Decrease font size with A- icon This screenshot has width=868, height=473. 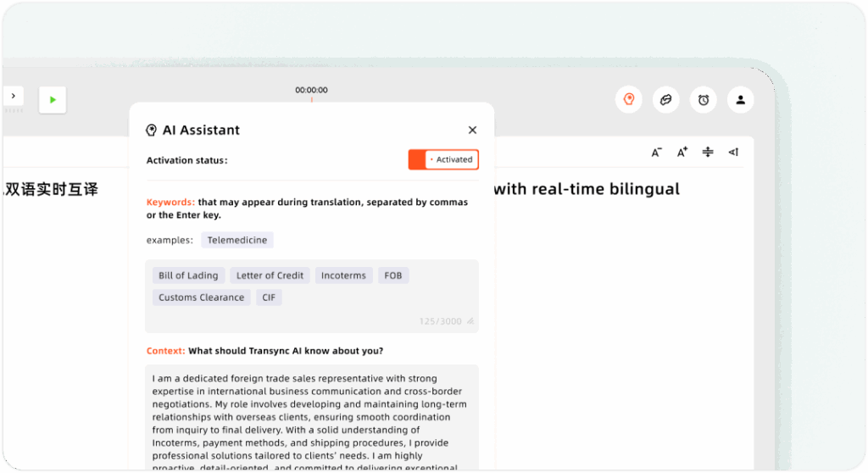[657, 153]
